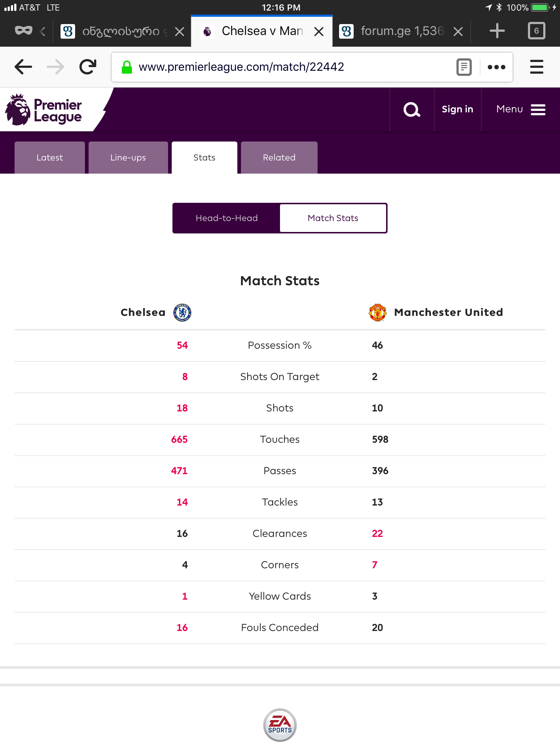
Task: Open the Related tab
Action: click(x=279, y=158)
